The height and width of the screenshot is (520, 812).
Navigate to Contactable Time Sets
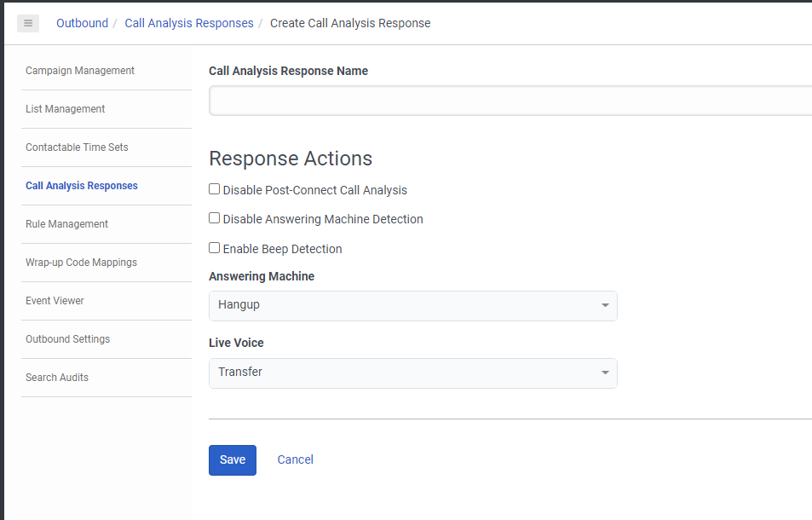point(77,147)
